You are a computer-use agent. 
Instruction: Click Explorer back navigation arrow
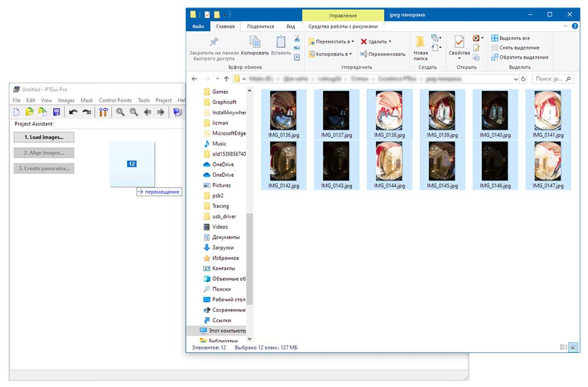click(x=194, y=79)
